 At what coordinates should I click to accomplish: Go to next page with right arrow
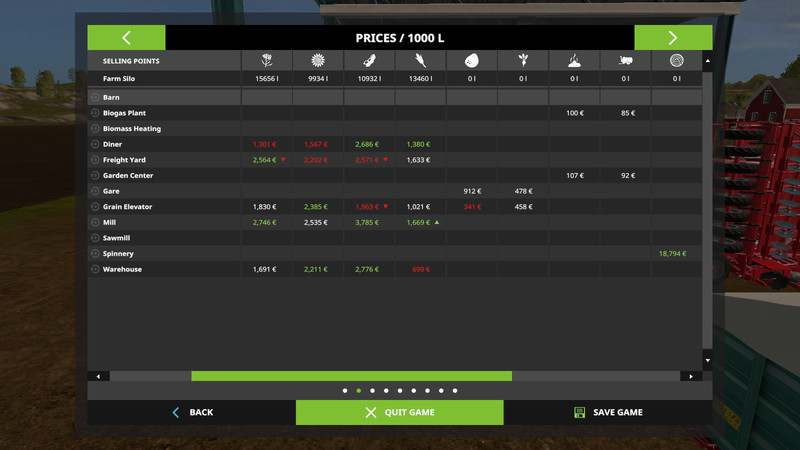pyautogui.click(x=673, y=38)
